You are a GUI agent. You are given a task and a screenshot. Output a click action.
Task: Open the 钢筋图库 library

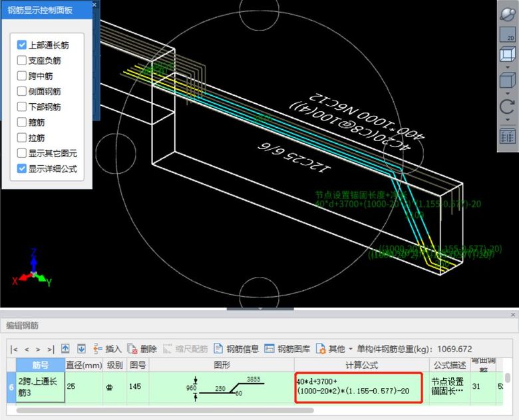tap(287, 349)
